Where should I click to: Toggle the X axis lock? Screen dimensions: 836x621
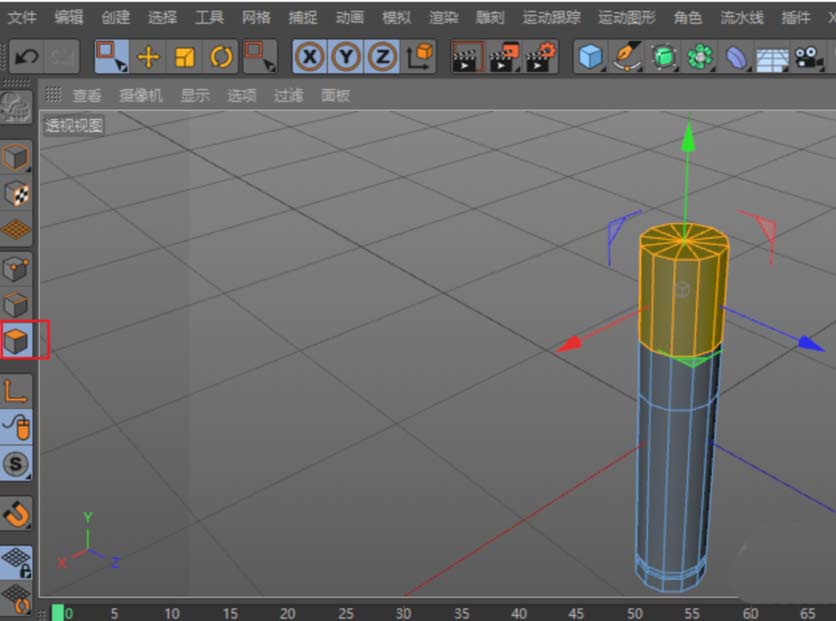[310, 57]
